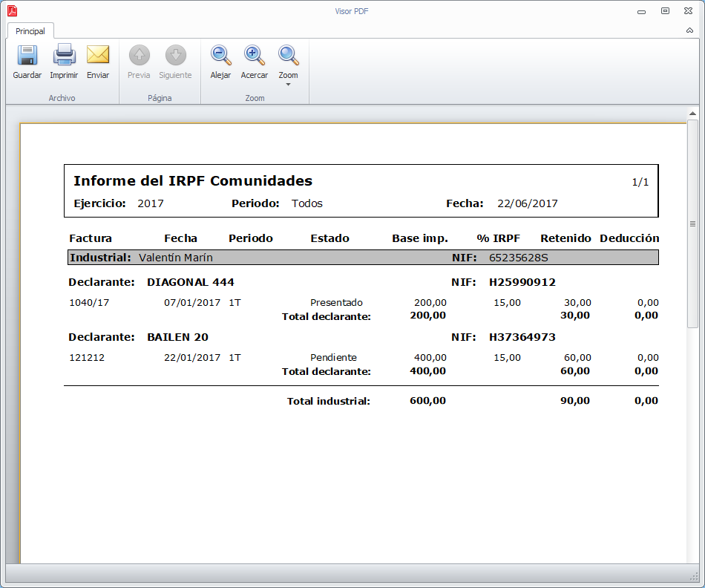Screen dimensions: 705x588
Task: Click the vertical scrollbar thumb
Action: point(692,223)
